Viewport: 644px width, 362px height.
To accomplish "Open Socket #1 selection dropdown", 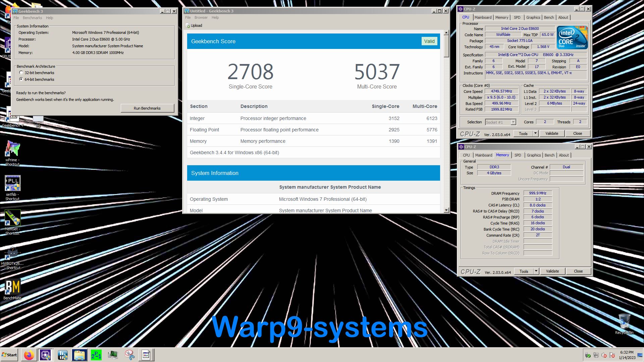I will click(500, 122).
